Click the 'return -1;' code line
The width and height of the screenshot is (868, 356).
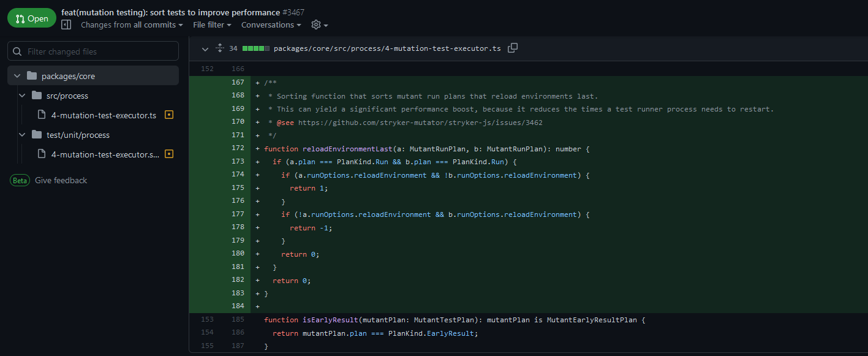pyautogui.click(x=311, y=228)
